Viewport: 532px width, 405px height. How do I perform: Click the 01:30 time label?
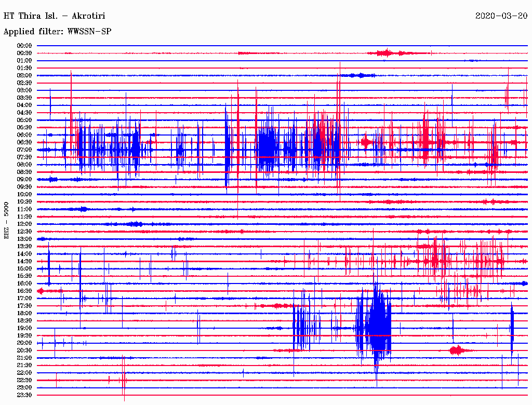click(24, 68)
